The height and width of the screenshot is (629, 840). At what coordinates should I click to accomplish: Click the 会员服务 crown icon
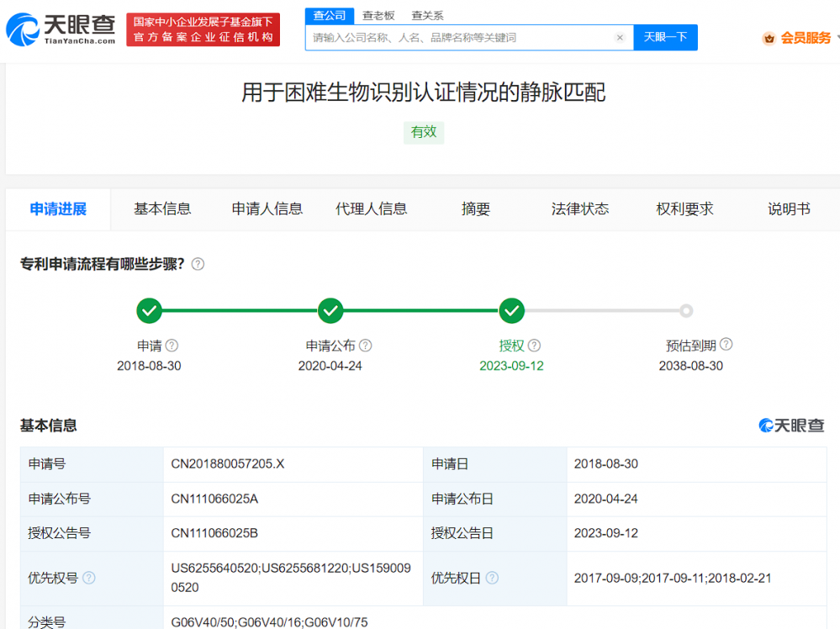point(769,38)
